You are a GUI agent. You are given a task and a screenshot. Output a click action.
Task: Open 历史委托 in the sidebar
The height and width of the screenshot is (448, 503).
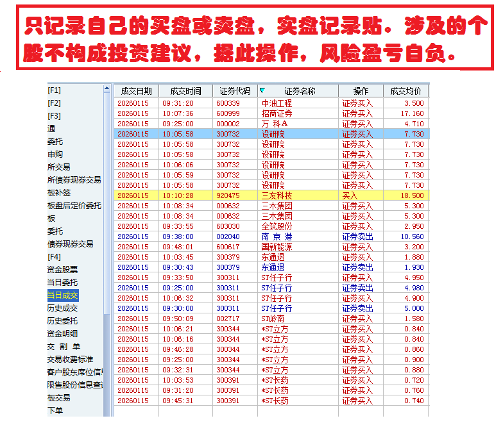[x=63, y=321]
